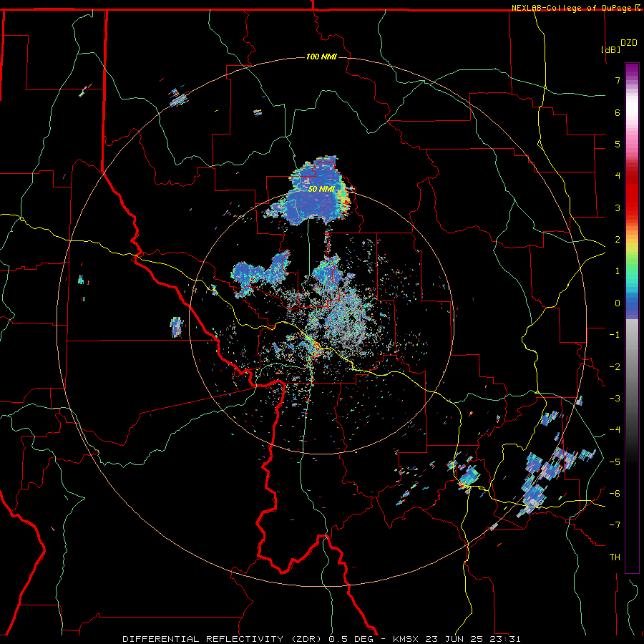Click the -4 value on the scale
This screenshot has height=644, width=644.
click(615, 430)
